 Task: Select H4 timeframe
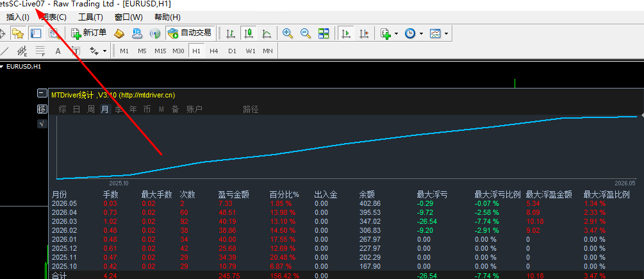[x=213, y=51]
